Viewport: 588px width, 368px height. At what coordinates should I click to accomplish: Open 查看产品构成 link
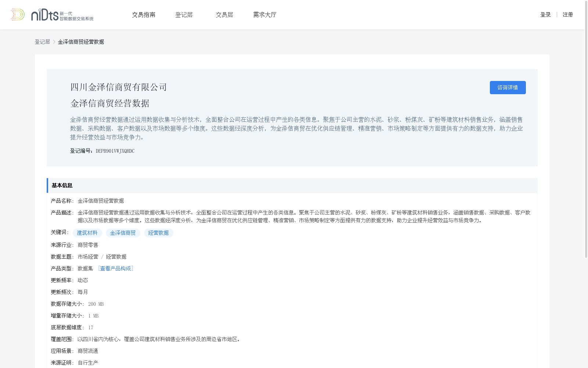115,269
